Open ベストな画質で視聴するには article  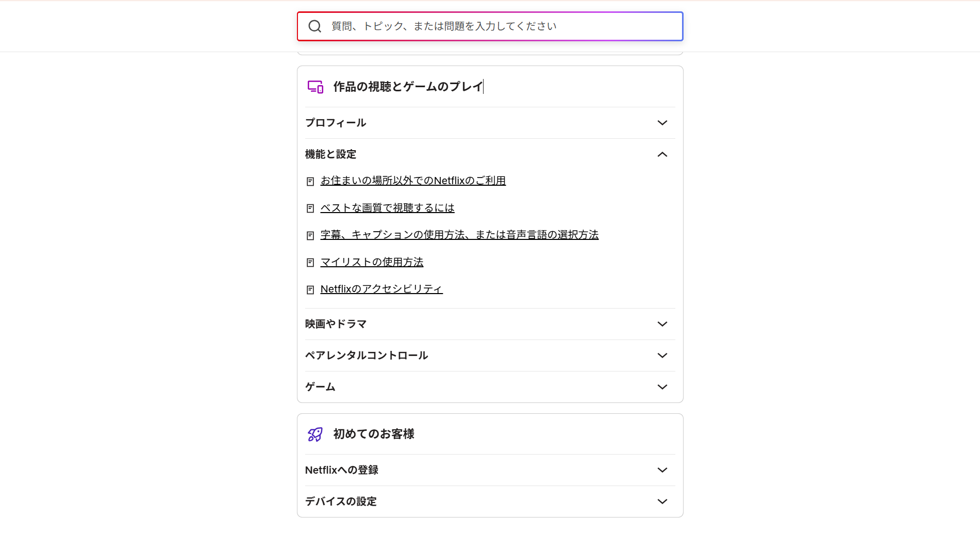(387, 208)
